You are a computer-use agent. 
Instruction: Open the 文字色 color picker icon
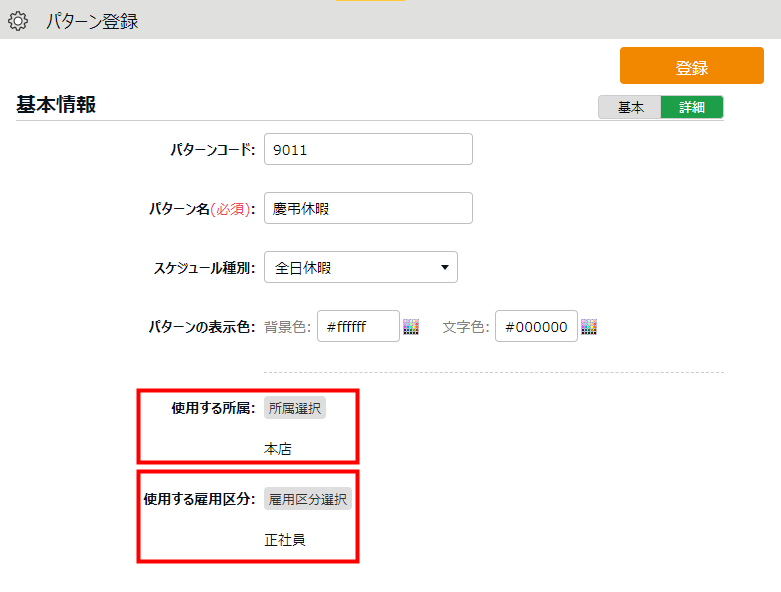(589, 327)
